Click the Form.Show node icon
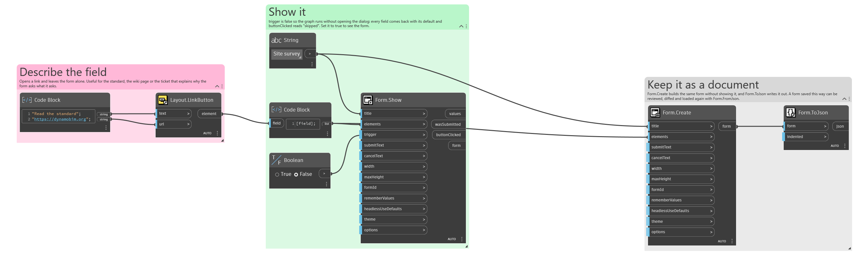This screenshot has width=868, height=254. (x=368, y=100)
